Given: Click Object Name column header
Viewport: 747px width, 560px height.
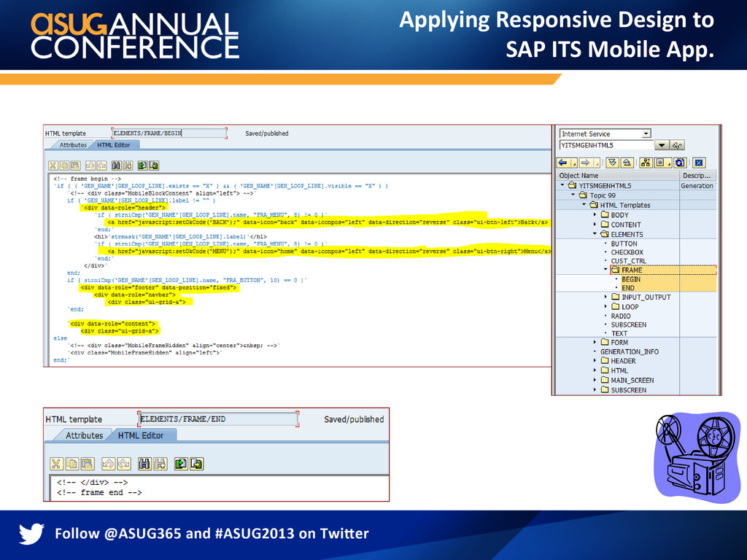Looking at the screenshot, I should 618,175.
